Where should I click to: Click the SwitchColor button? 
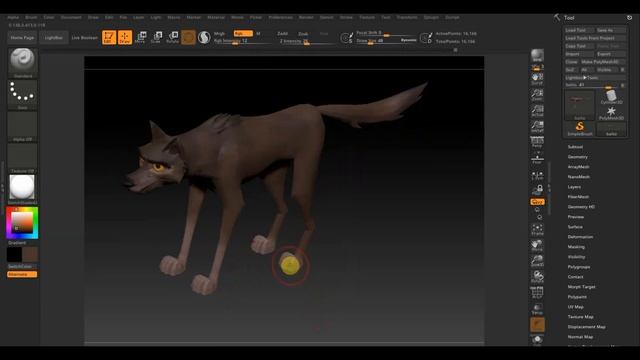click(x=22, y=266)
